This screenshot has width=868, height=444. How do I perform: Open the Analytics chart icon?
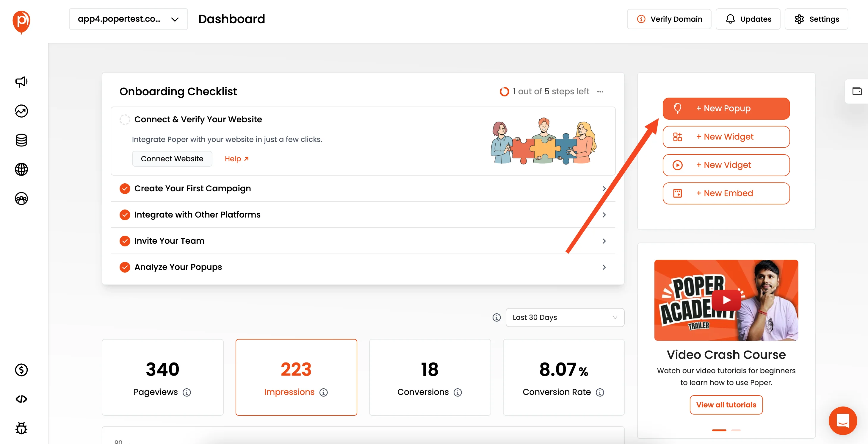tap(21, 111)
